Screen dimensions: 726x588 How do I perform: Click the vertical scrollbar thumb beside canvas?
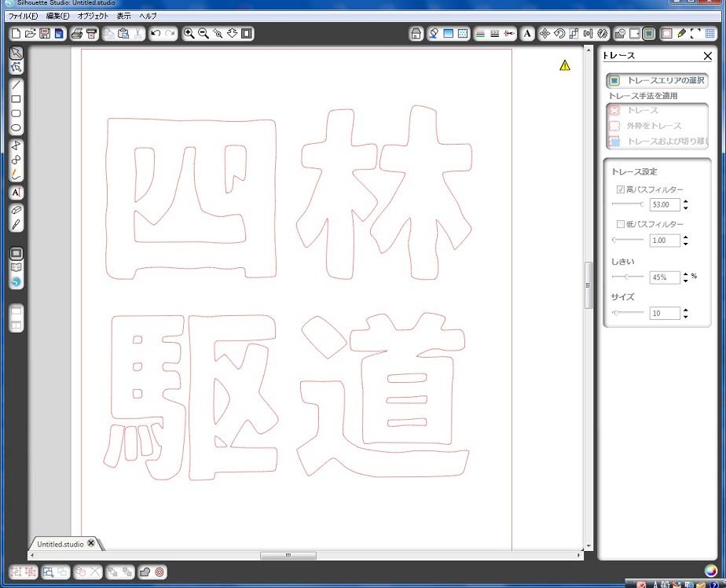[x=588, y=285]
